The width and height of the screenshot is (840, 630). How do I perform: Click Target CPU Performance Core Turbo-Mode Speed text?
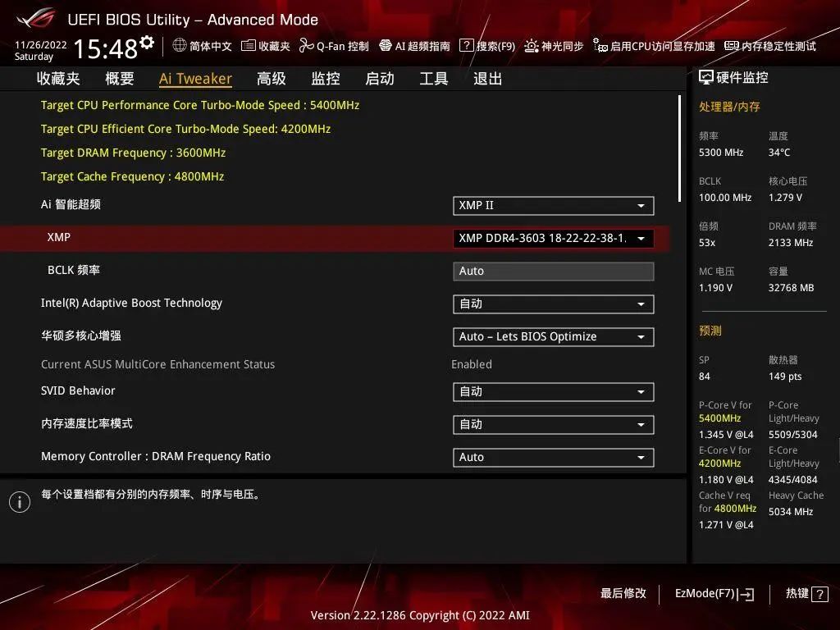point(200,105)
